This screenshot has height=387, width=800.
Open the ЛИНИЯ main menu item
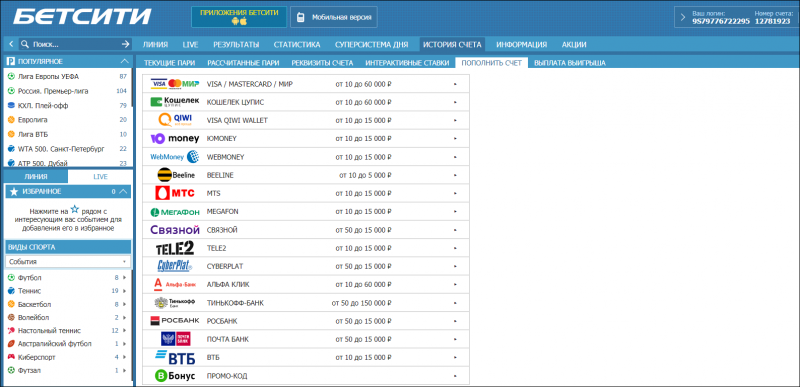tap(155, 45)
